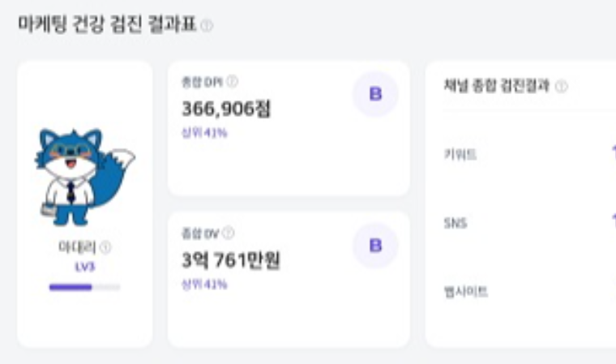Click the purple arrow beside SNS row

(614, 222)
